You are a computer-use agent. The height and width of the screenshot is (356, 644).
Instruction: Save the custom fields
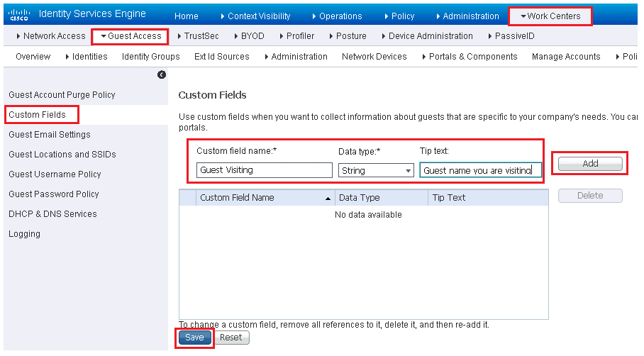tap(194, 338)
